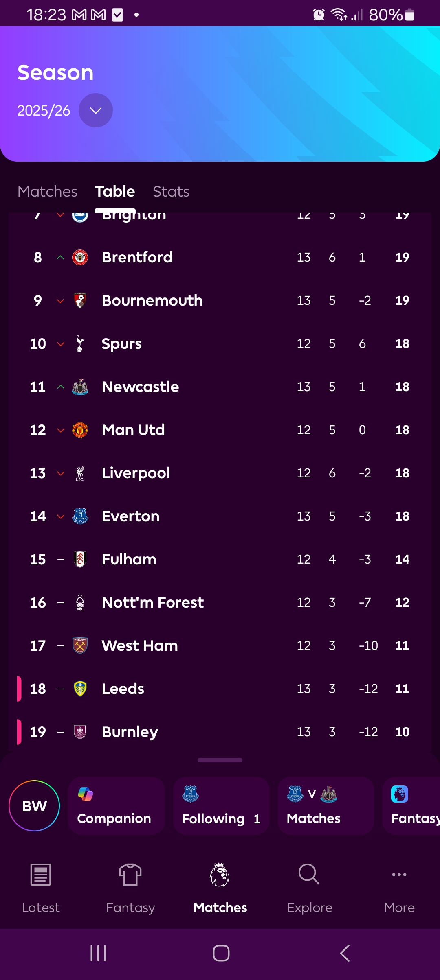Open Everton v Newcastle Matches card
This screenshot has width=440, height=980.
click(325, 806)
